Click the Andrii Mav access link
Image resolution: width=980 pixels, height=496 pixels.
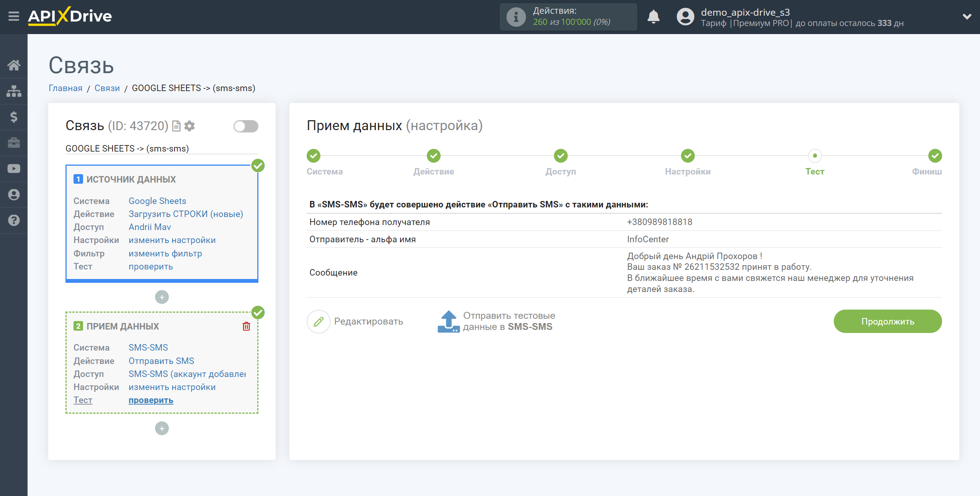coord(150,227)
